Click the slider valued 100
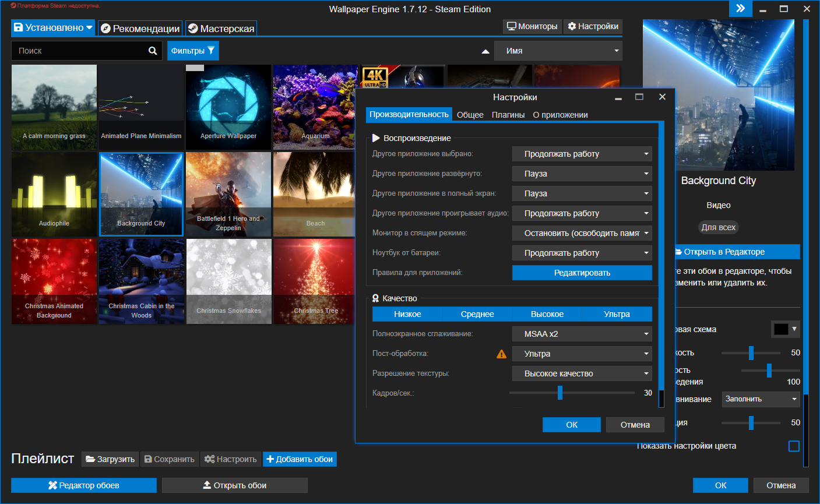The image size is (820, 504). coord(769,370)
